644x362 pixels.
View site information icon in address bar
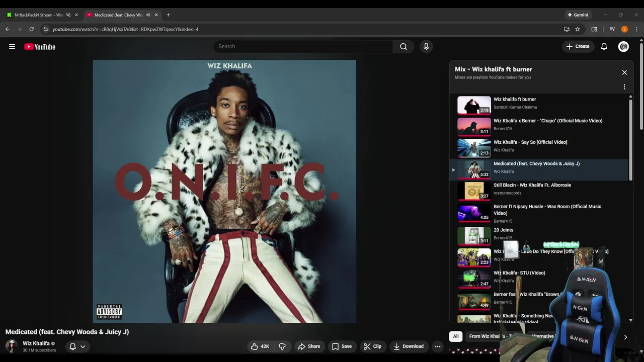[x=46, y=29]
